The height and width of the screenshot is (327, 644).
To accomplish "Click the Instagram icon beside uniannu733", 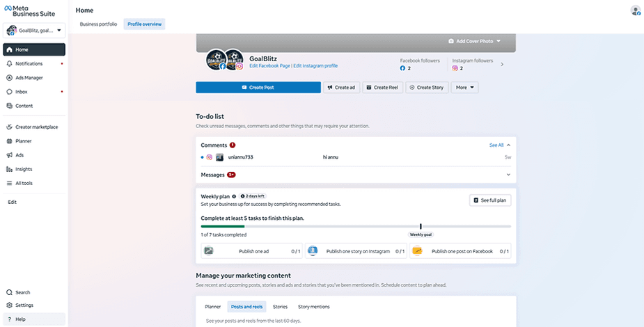I will click(209, 157).
